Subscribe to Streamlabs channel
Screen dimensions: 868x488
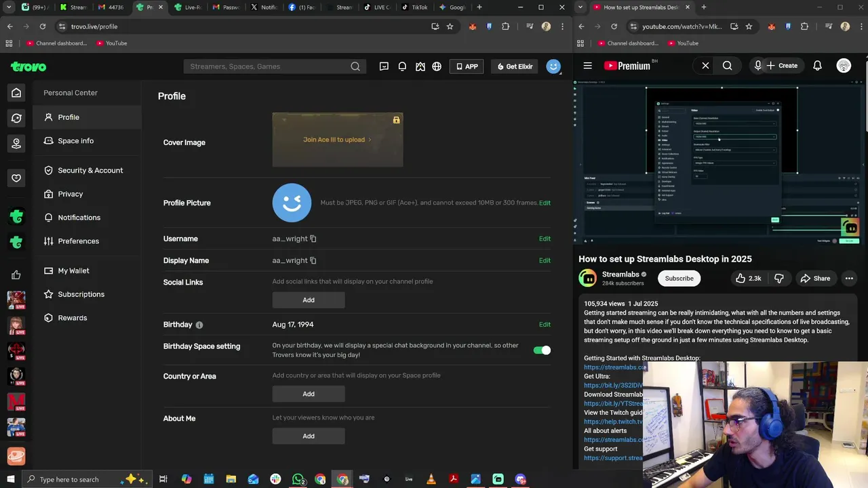[679, 279]
